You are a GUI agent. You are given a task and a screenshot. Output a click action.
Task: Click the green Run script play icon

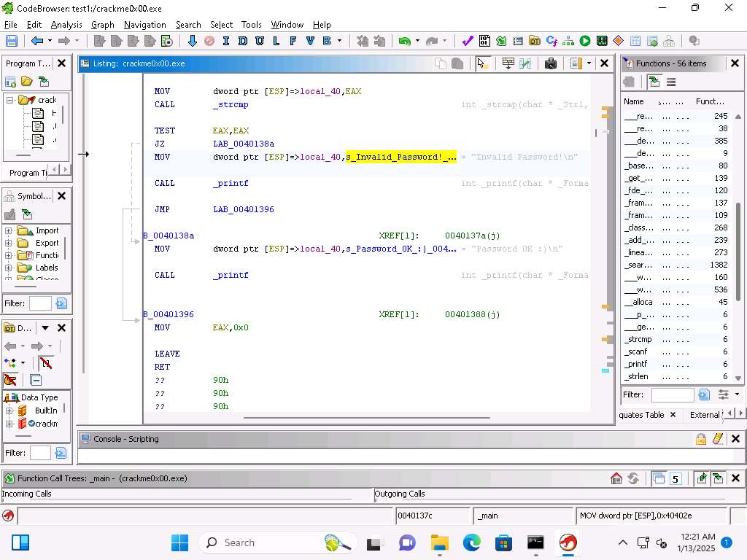[585, 42]
